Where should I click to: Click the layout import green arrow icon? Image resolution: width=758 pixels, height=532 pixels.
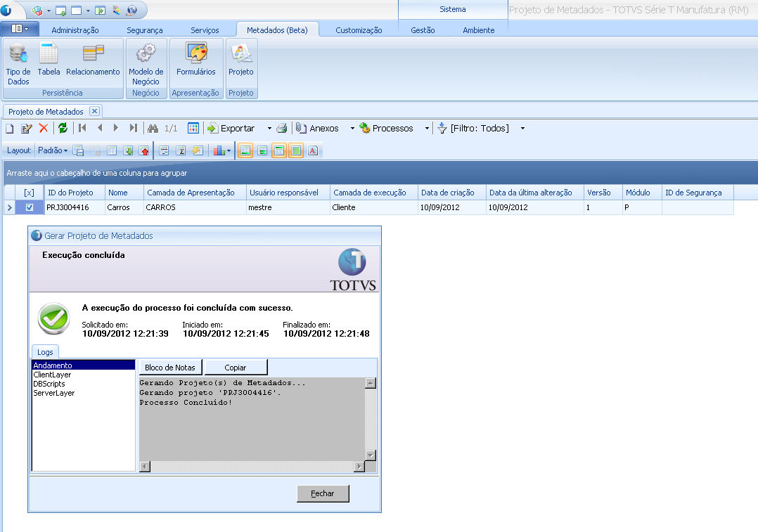click(x=128, y=151)
